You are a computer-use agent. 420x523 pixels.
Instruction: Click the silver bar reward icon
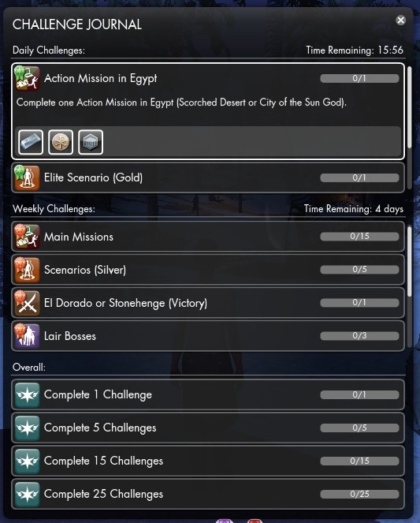31,142
